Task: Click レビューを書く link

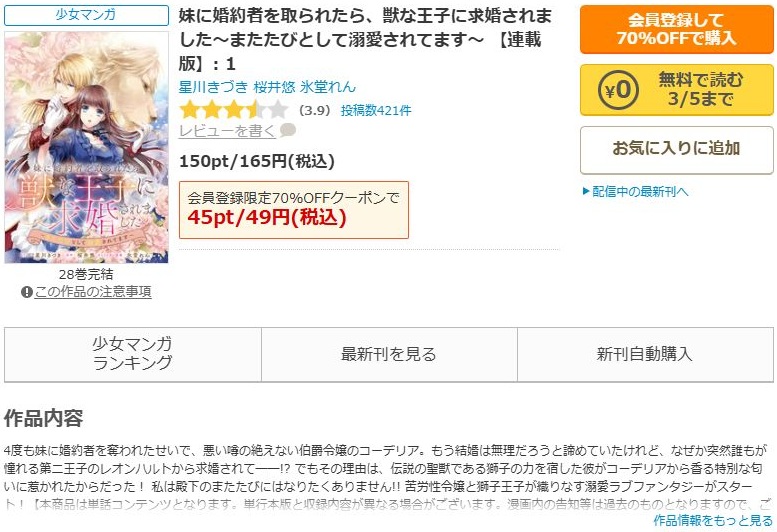Action: coord(227,131)
